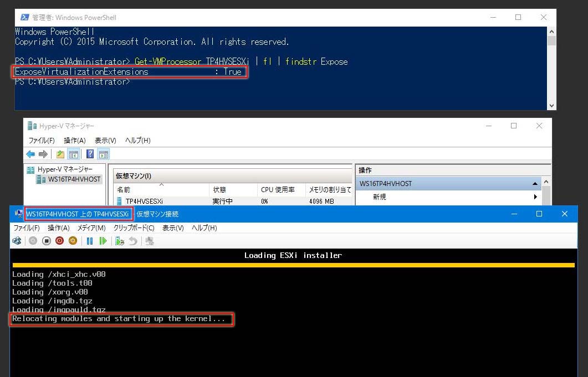Toggle the Action pane icon in Hyper-V Manager

click(104, 154)
